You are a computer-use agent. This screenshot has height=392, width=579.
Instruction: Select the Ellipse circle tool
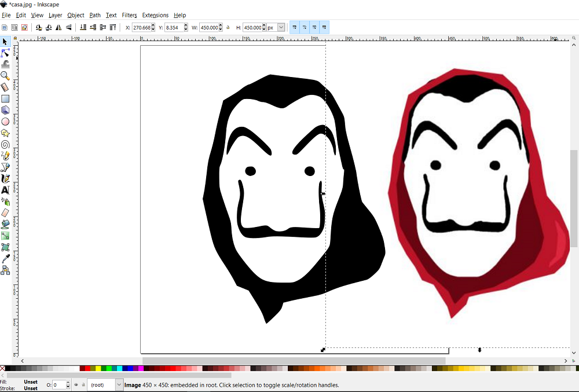(x=5, y=122)
